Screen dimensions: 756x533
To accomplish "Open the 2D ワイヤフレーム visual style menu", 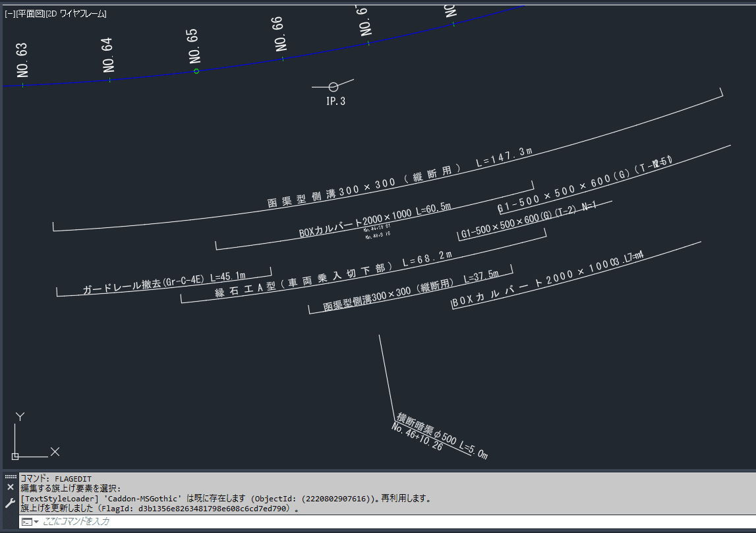I will pyautogui.click(x=78, y=14).
